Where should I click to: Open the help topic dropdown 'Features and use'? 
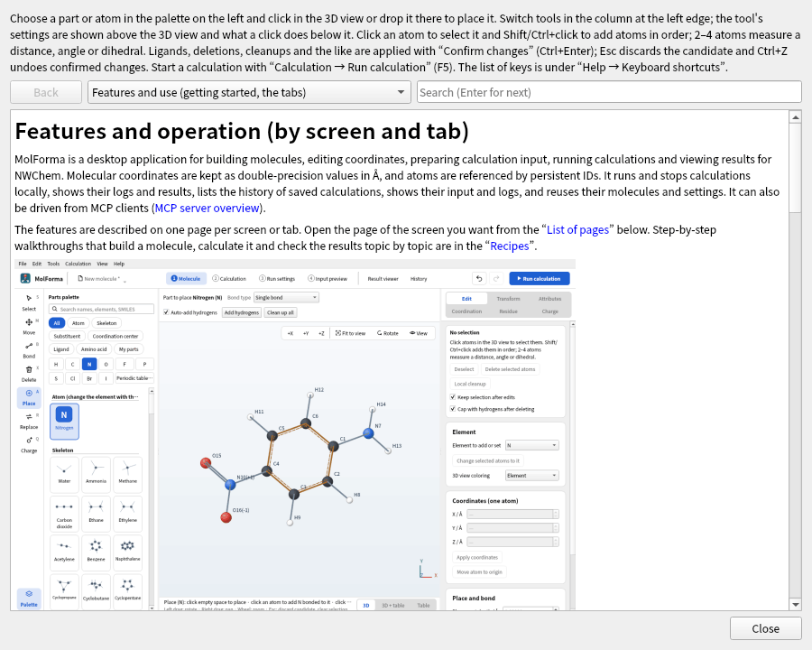coord(249,92)
